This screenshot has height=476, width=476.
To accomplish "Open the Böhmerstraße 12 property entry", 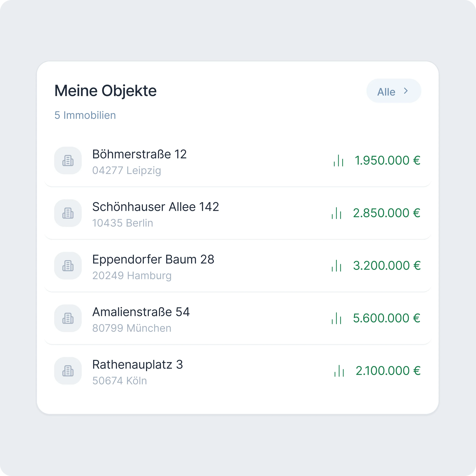I will tap(238, 160).
